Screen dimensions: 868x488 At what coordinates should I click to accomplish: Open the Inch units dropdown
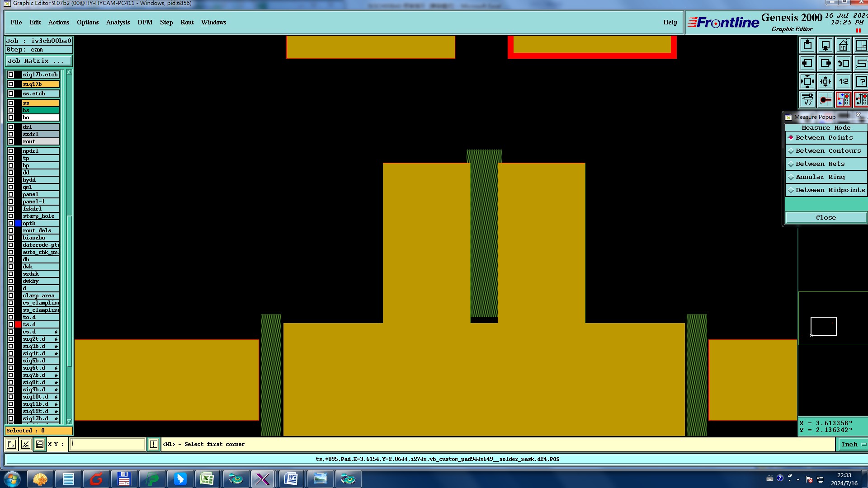853,445
